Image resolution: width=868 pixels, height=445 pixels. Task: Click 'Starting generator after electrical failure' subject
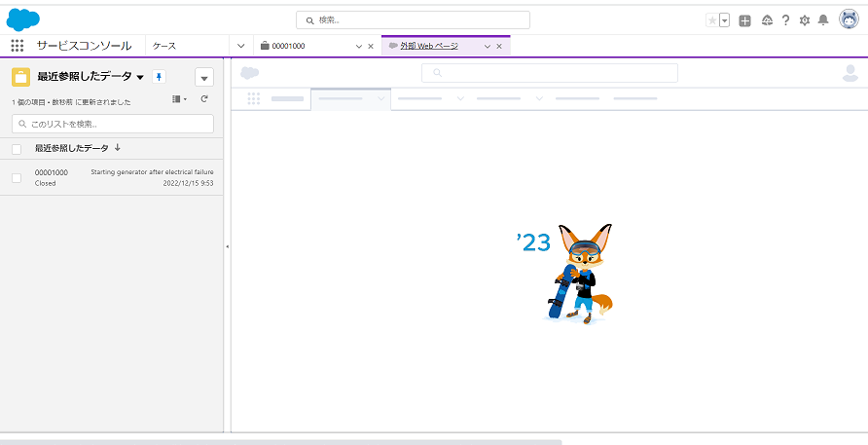[152, 171]
